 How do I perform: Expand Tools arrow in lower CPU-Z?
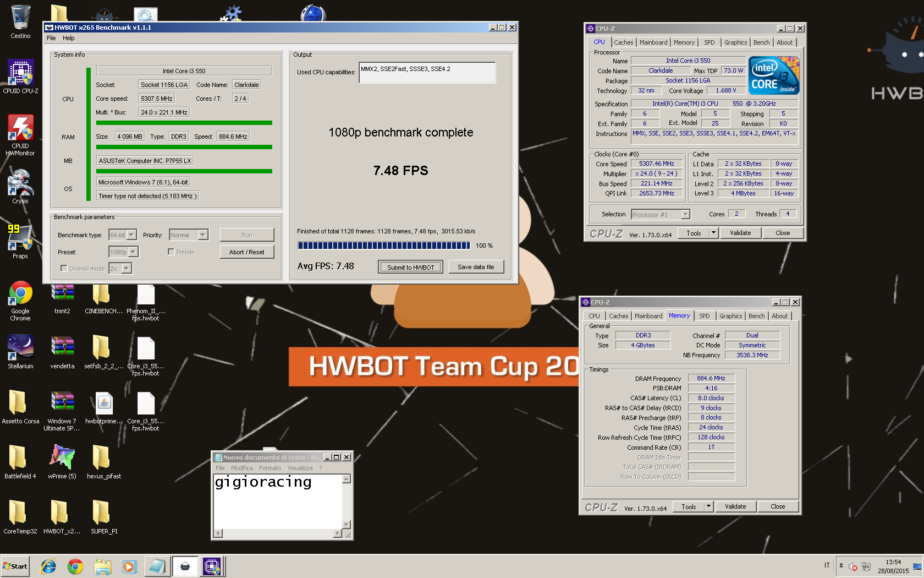click(708, 506)
